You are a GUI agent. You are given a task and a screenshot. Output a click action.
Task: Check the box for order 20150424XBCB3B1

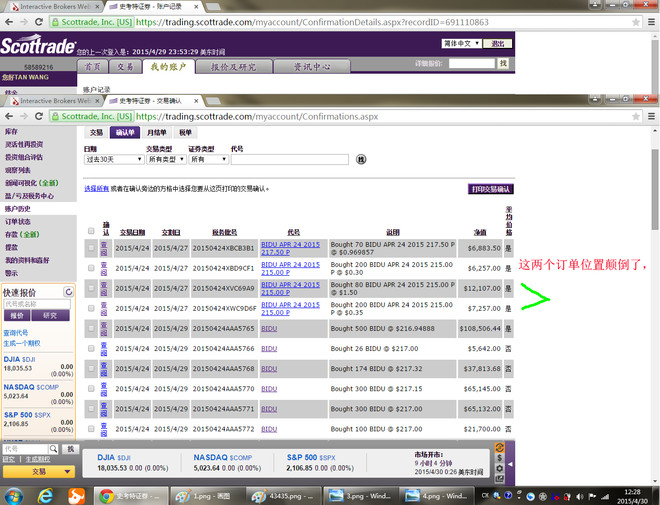point(91,248)
